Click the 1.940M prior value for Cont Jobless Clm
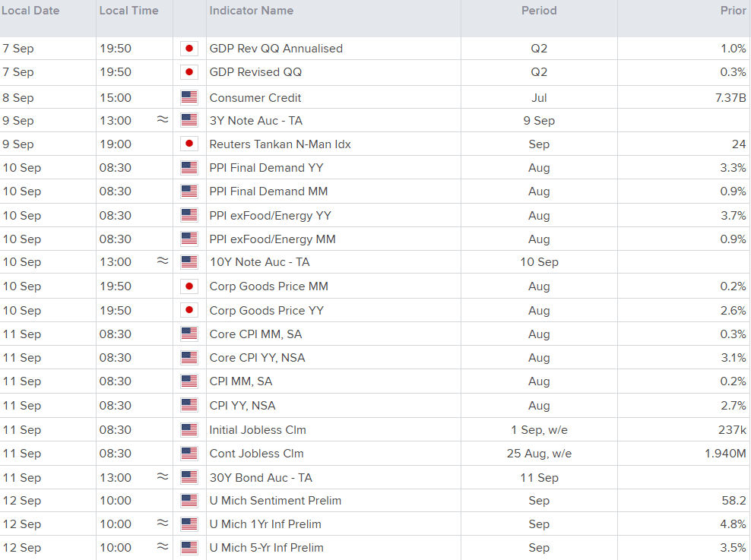 tap(725, 454)
